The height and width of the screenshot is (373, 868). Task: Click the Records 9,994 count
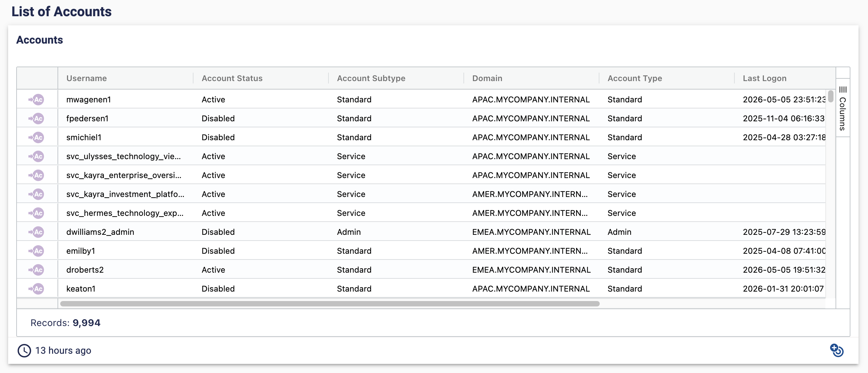click(x=65, y=323)
